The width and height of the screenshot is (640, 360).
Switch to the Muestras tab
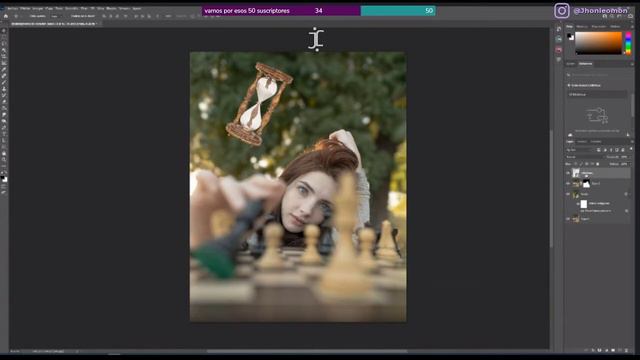click(582, 27)
